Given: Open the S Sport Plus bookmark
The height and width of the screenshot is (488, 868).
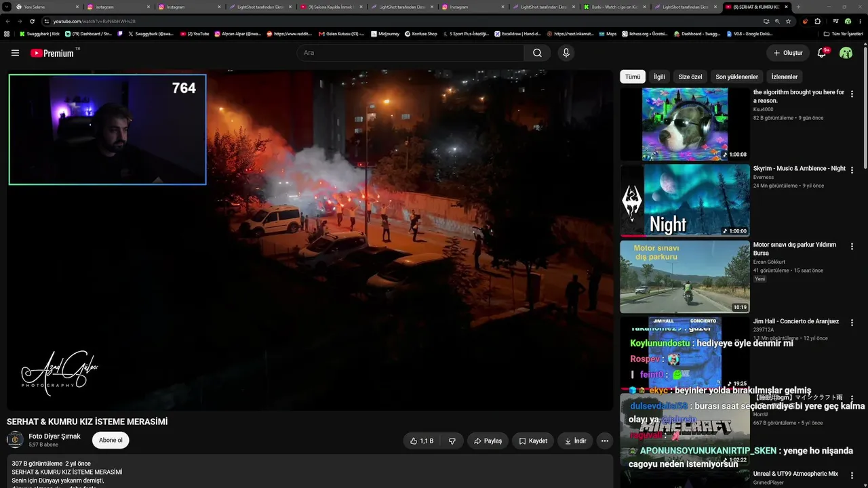Looking at the screenshot, I should 466,33.
